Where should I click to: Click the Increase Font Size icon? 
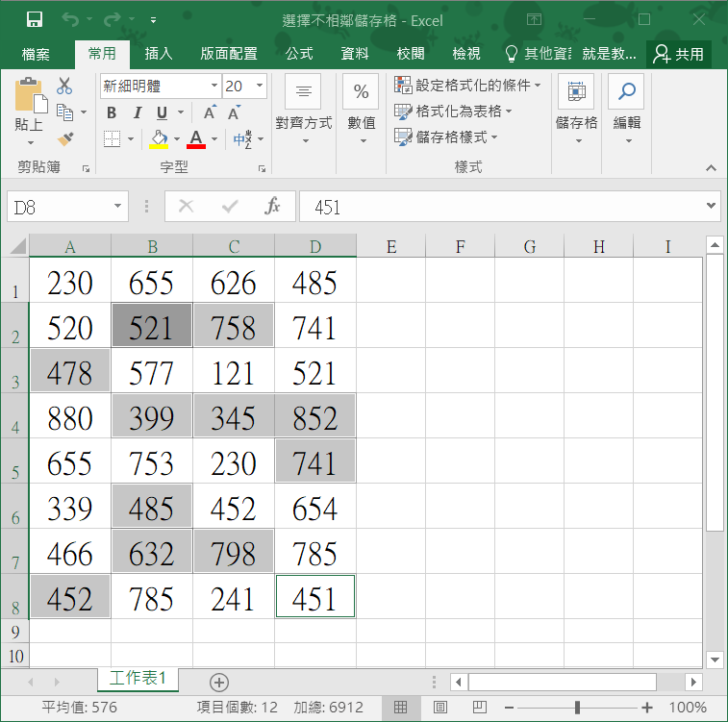point(208,112)
